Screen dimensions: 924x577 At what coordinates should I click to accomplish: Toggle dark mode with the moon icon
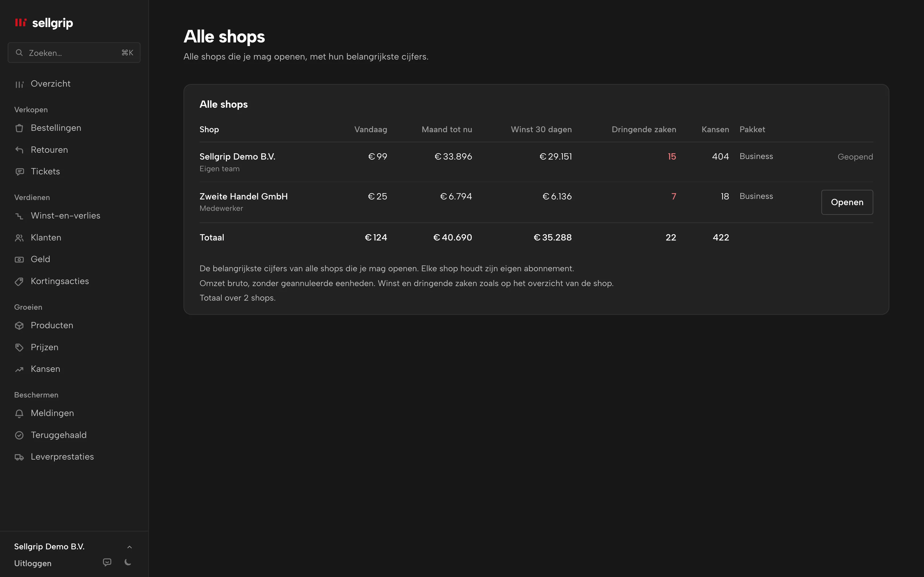[128, 562]
